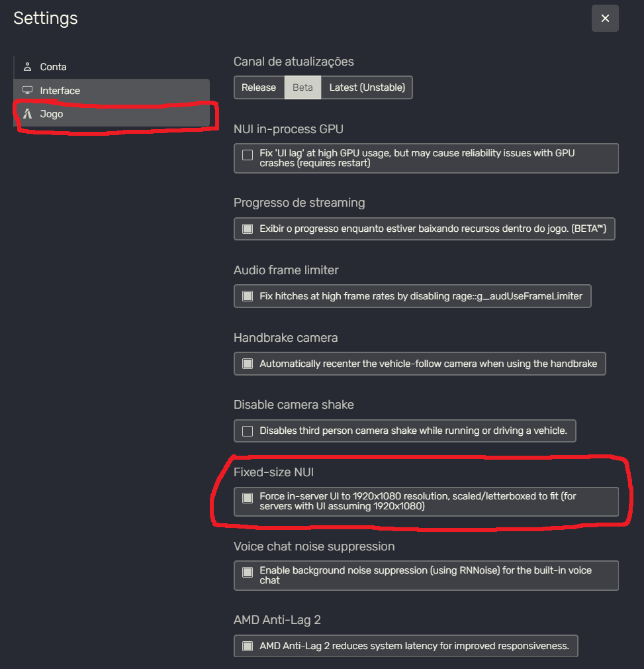Close the Settings dialog with X

pos(605,19)
